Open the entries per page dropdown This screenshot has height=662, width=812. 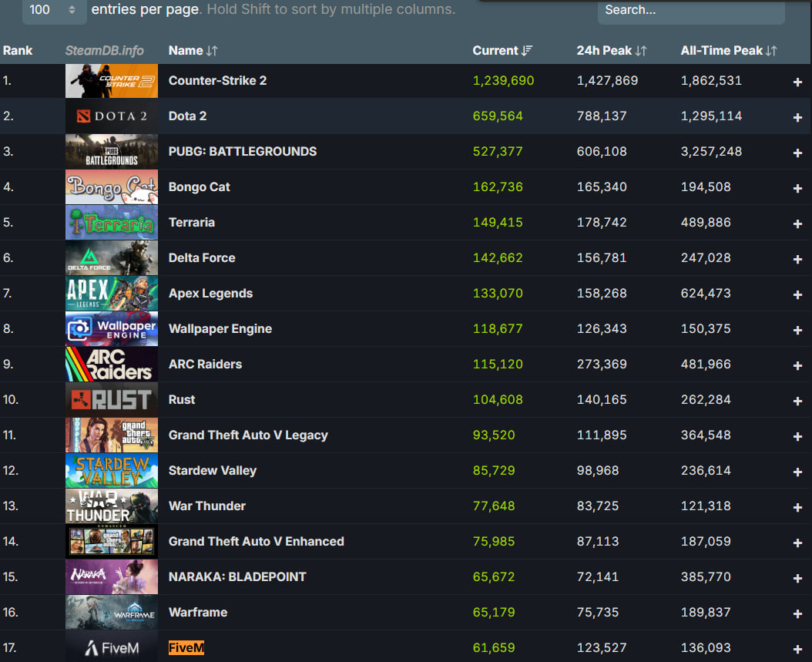coord(53,10)
